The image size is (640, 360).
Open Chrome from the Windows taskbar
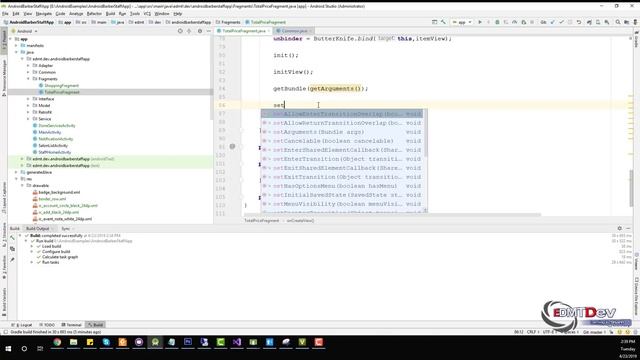pos(57,342)
